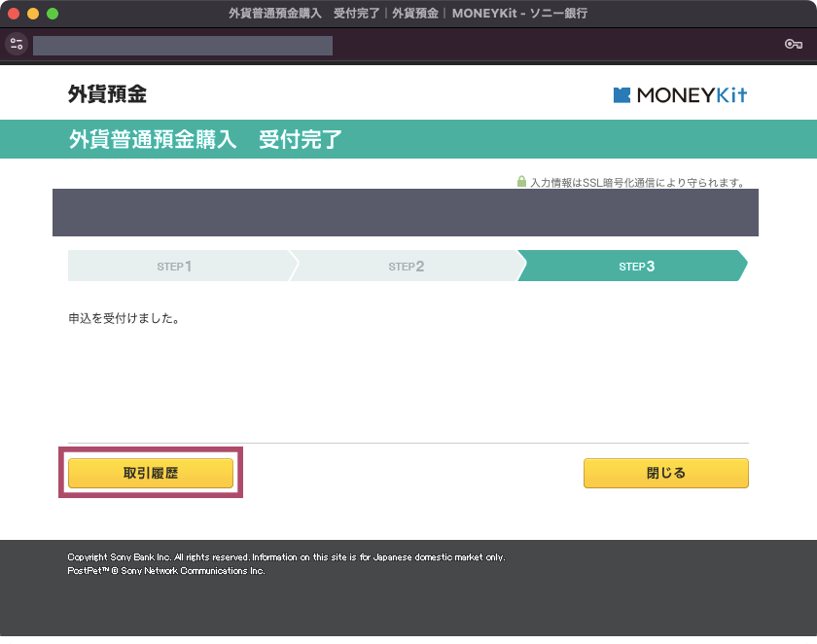Click the SSL encryption notice text
Screen dimensions: 817x644
click(x=638, y=182)
